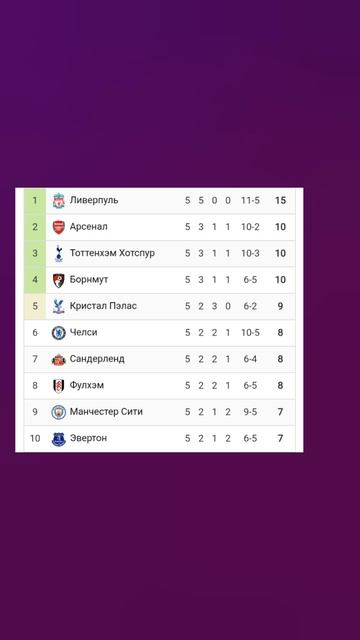Click the Tottenham Hotspur crest icon
The height and width of the screenshot is (640, 360).
(59, 253)
